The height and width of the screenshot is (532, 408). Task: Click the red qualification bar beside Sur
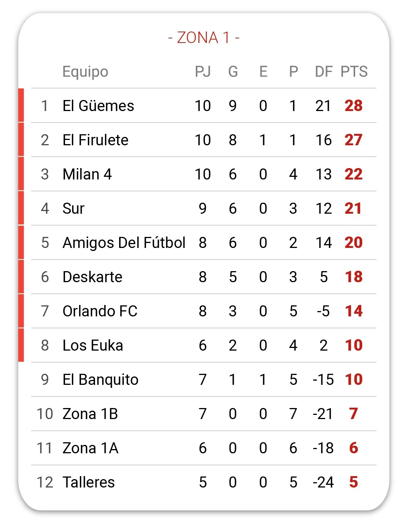pyautogui.click(x=21, y=208)
